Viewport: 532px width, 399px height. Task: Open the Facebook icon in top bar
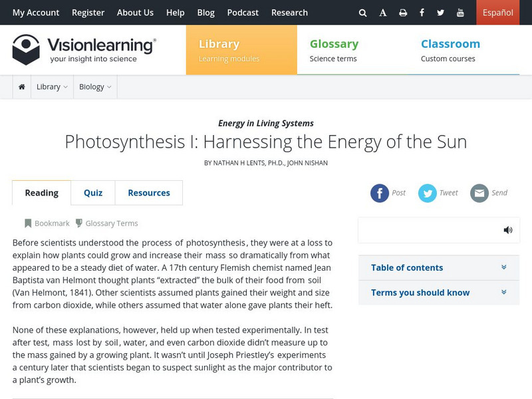[x=422, y=13]
